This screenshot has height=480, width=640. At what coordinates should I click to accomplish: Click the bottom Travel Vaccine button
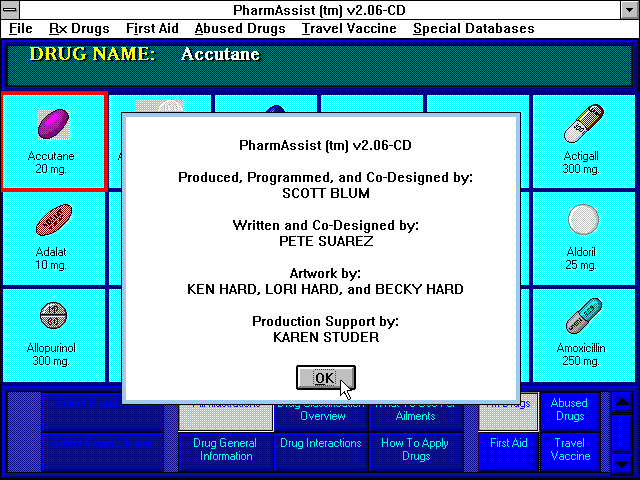[x=570, y=450]
